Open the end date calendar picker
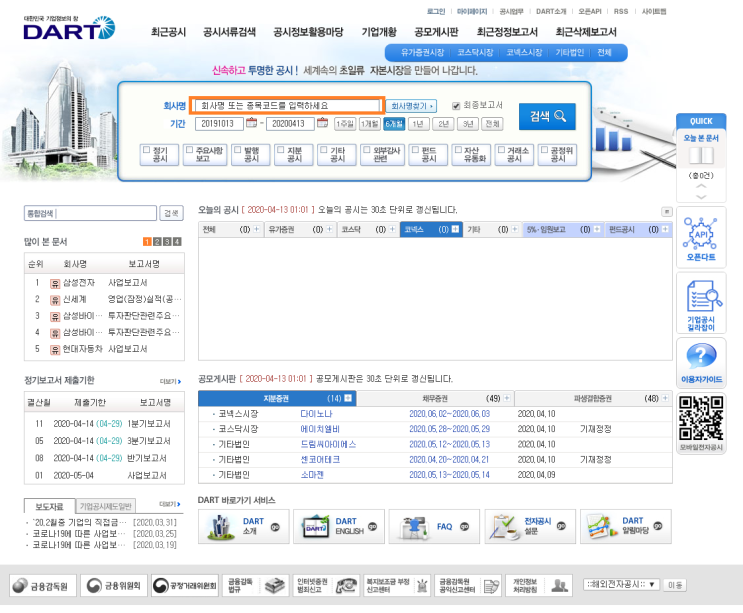 pos(322,123)
